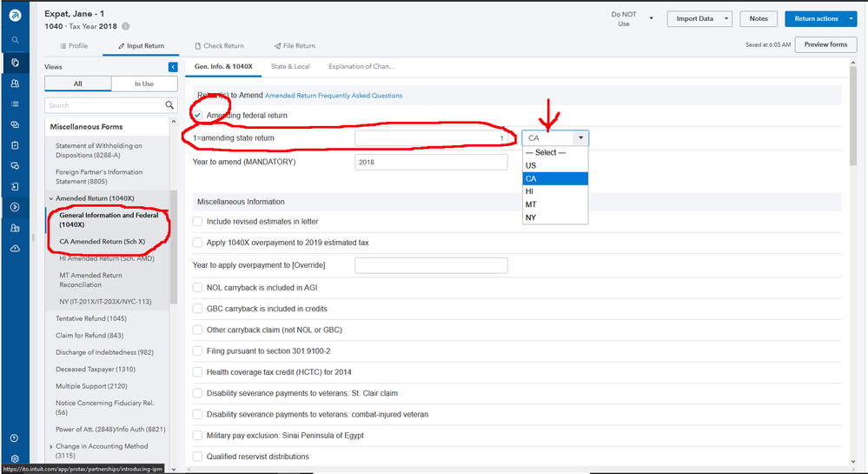
Task: Click the Preview forms button
Action: coord(825,44)
